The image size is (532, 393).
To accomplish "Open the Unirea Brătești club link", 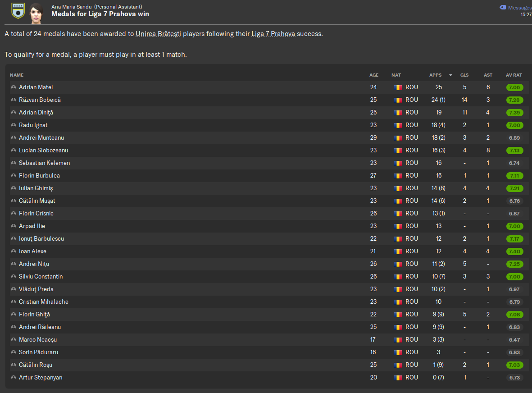I will tap(158, 34).
